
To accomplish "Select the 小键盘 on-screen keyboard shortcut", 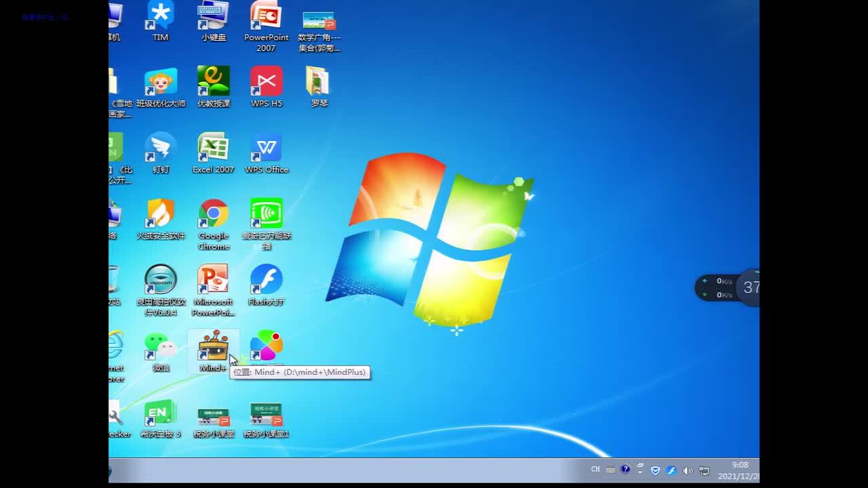I will (214, 21).
